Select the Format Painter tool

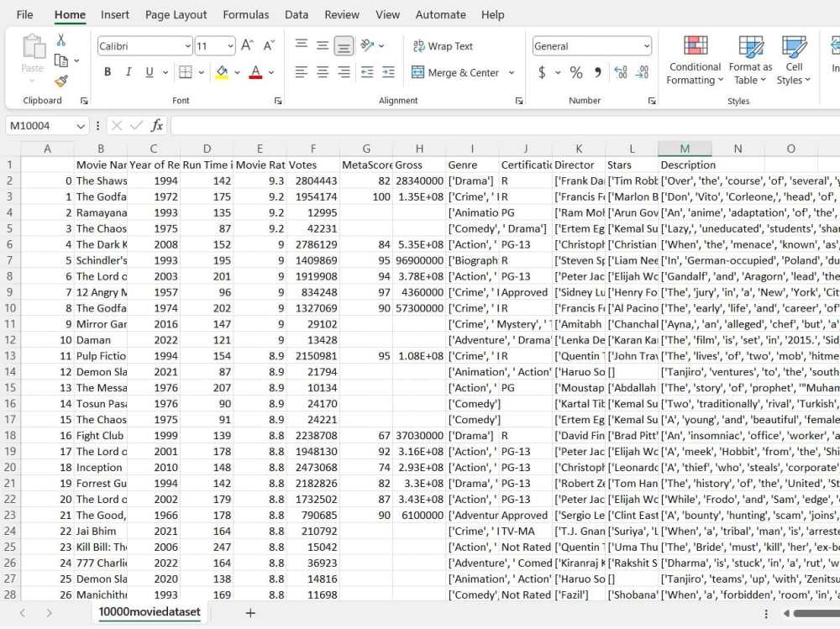tap(61, 81)
